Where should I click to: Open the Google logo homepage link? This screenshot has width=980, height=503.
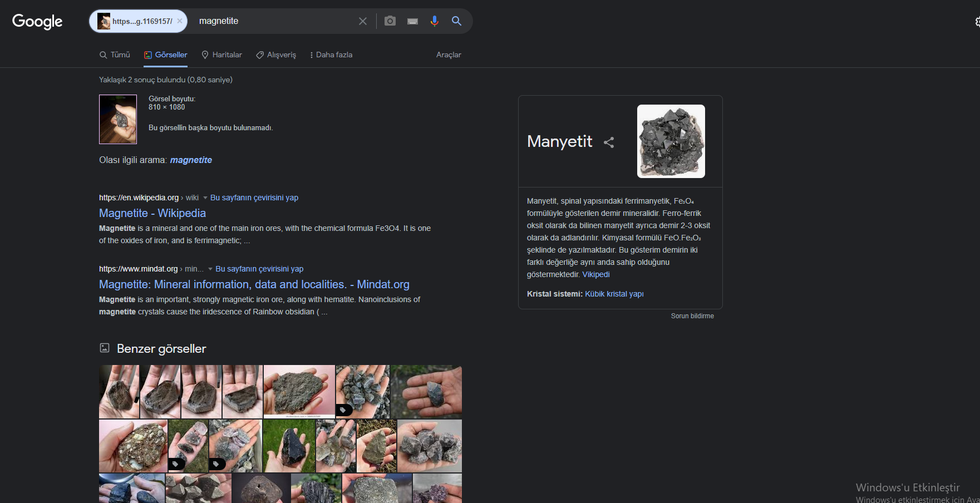pyautogui.click(x=37, y=21)
